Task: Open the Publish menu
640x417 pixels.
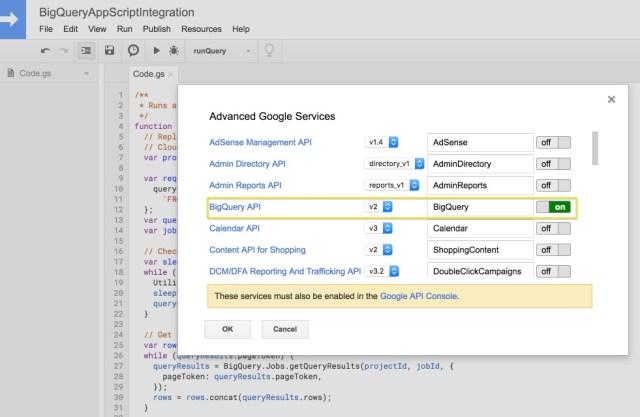Action: (157, 29)
